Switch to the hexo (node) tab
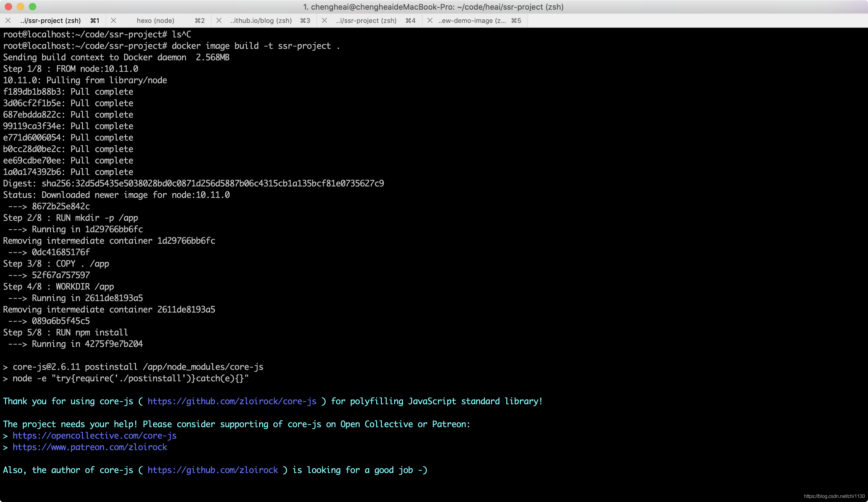The width and height of the screenshot is (868, 502). click(155, 21)
